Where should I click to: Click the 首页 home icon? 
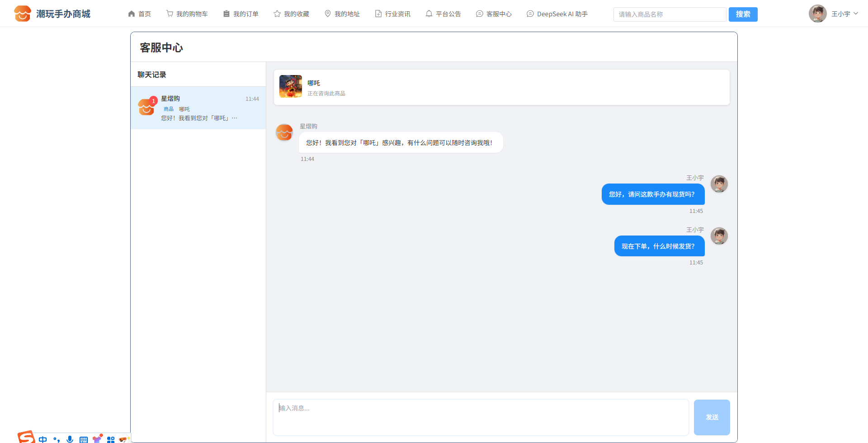tap(132, 14)
